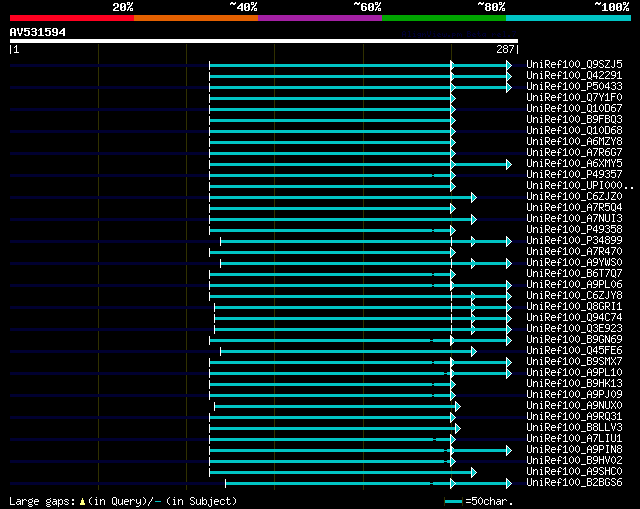Click the UniRef100_A9PIN8 label

point(574,450)
